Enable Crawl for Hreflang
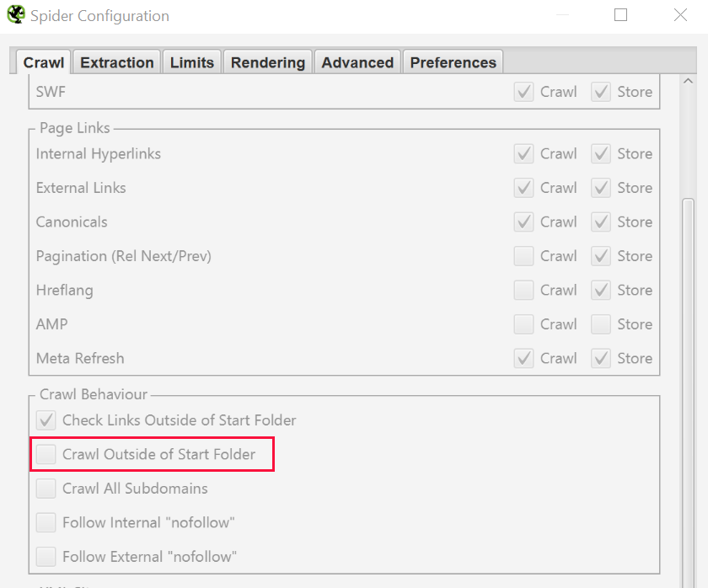This screenshot has height=588, width=708. pyautogui.click(x=522, y=290)
